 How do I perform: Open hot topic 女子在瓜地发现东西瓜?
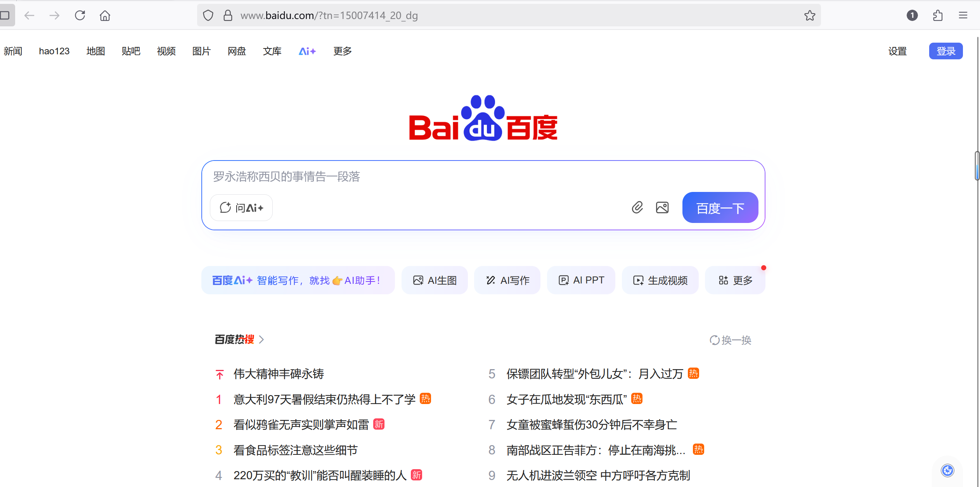(x=567, y=399)
